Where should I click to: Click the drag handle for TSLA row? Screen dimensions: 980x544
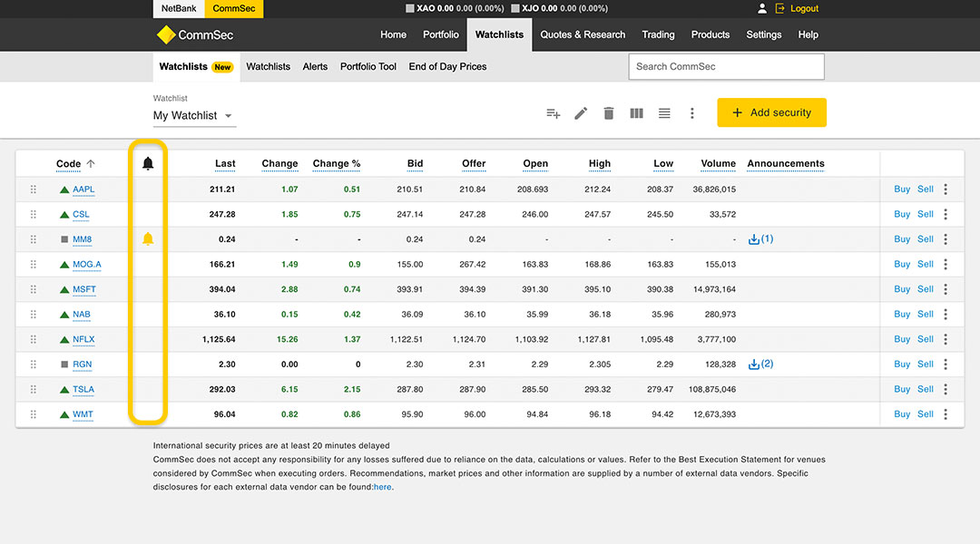coord(34,389)
